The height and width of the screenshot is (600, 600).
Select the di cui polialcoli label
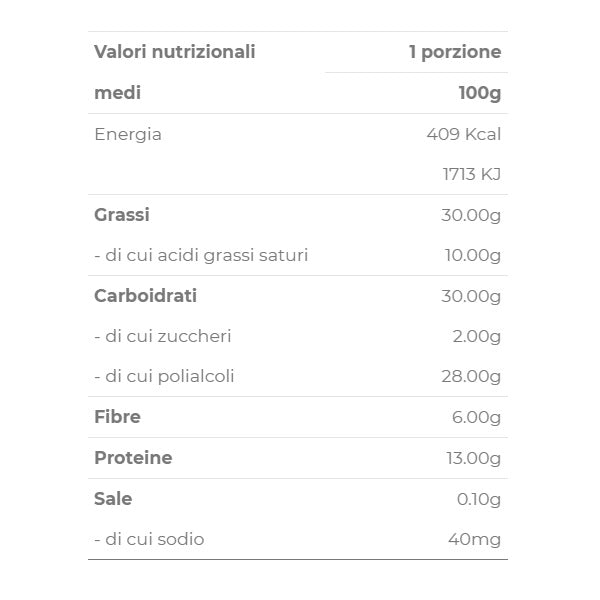coord(164,377)
